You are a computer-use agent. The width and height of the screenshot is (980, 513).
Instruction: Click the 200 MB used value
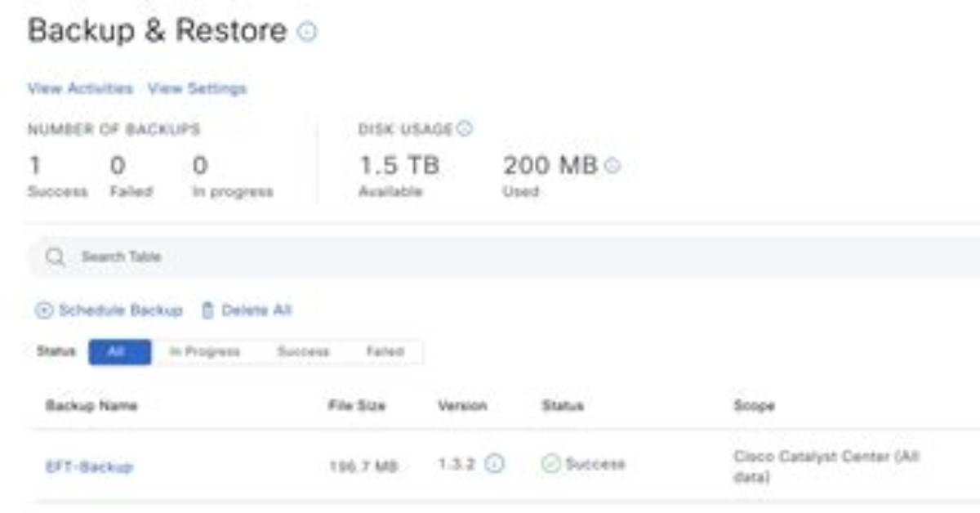[x=550, y=166]
